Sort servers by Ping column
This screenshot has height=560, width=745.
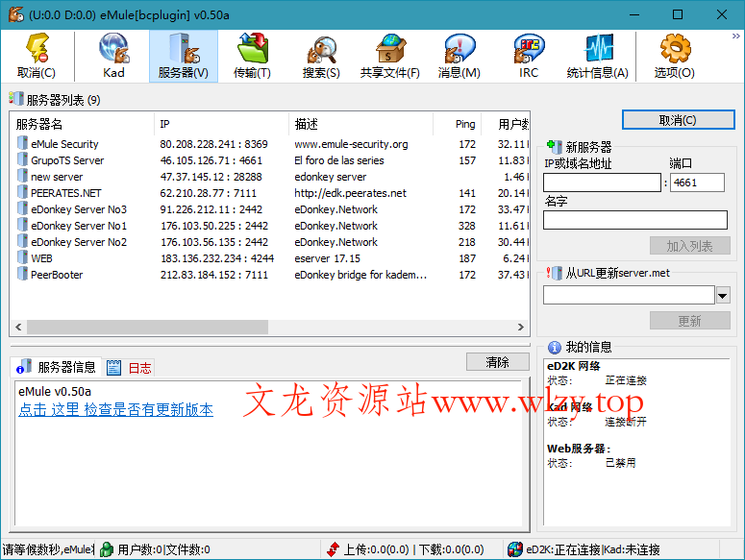coord(458,124)
